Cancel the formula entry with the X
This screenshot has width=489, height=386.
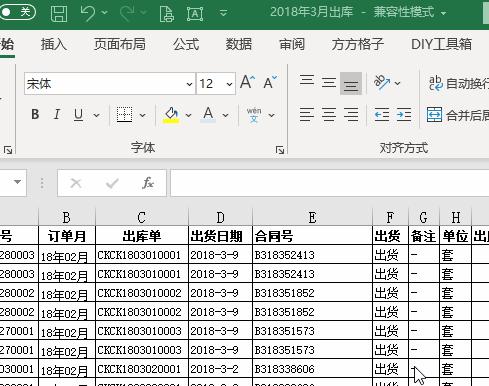pos(76,183)
